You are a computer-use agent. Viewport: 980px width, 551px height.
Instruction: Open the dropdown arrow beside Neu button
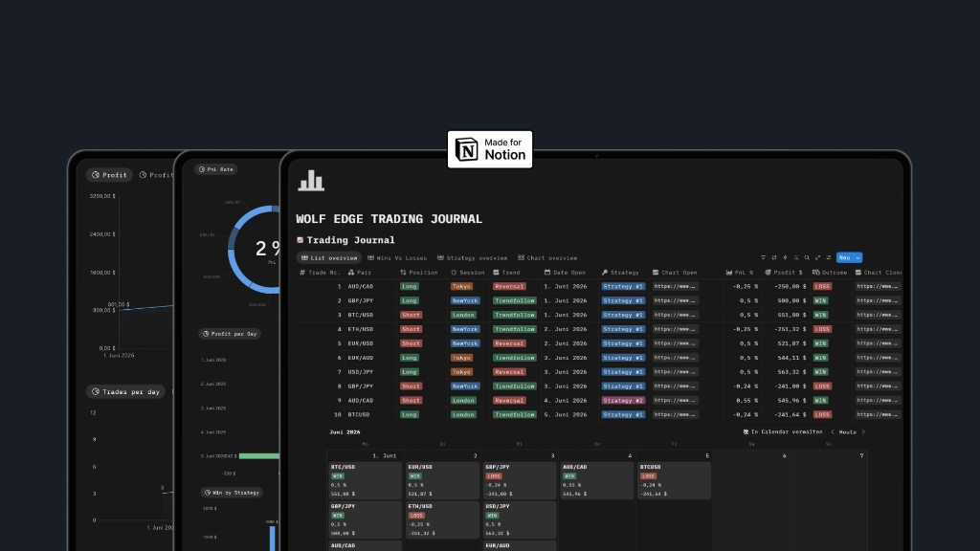(857, 257)
